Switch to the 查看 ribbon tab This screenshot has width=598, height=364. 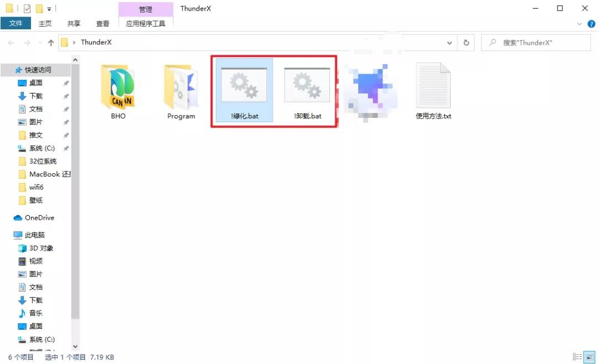click(102, 24)
